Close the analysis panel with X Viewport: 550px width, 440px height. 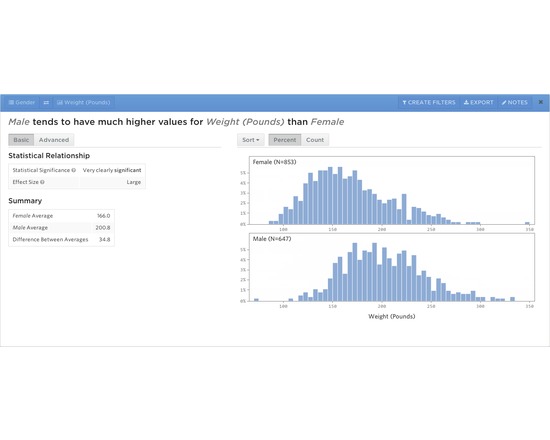[541, 102]
